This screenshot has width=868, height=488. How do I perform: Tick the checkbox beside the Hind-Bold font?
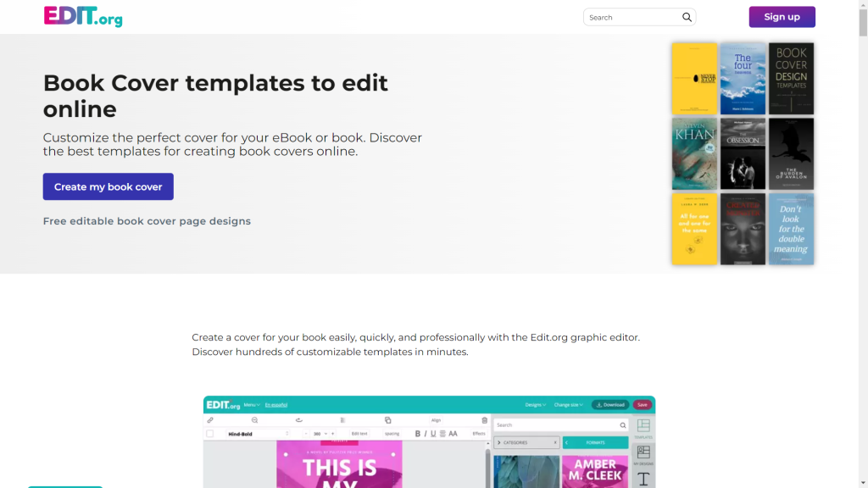coord(210,434)
